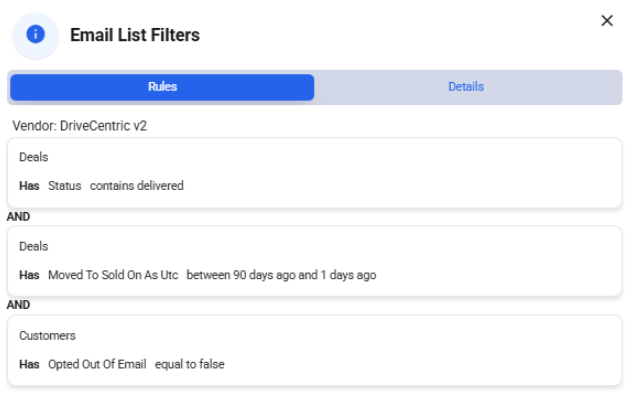This screenshot has height=402, width=632.
Task: Click the blue info icon
Action: [35, 34]
